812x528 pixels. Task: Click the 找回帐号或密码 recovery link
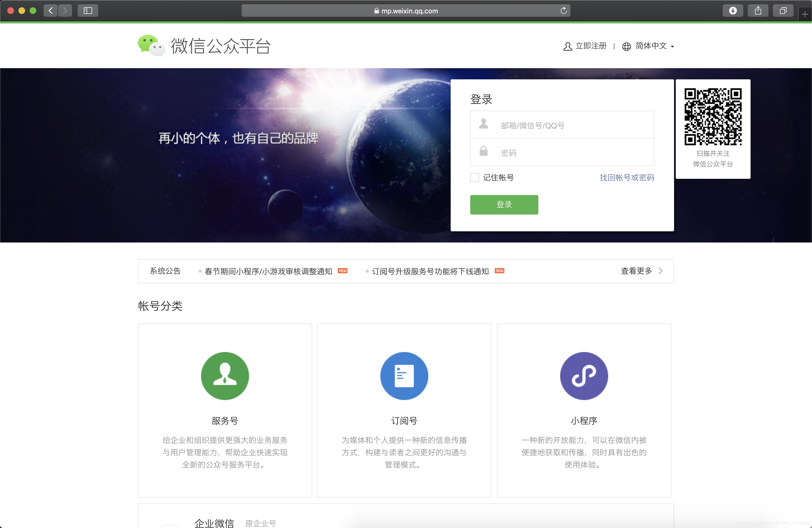point(626,177)
